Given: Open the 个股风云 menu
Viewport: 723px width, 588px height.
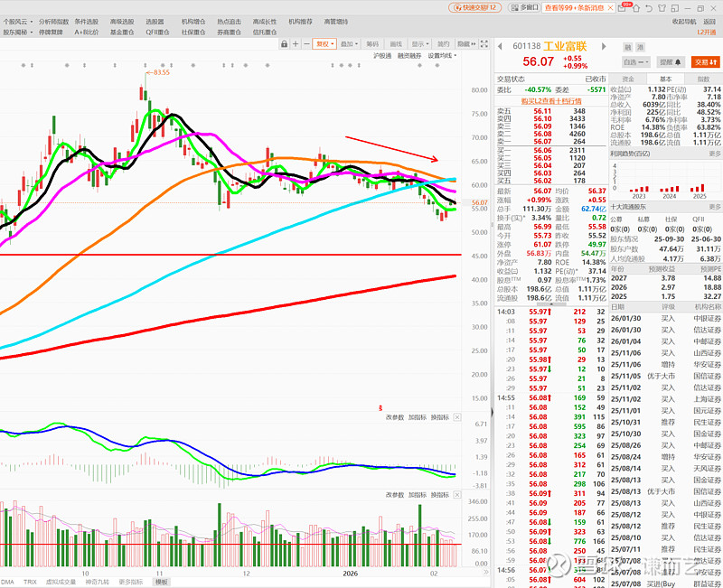Looking at the screenshot, I should pos(16,20).
